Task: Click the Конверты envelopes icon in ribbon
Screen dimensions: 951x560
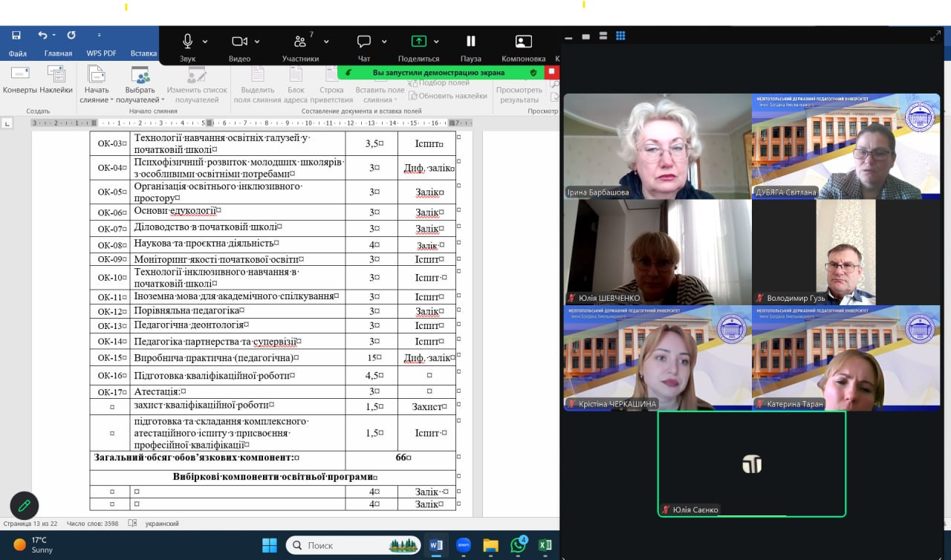Action: tap(20, 79)
